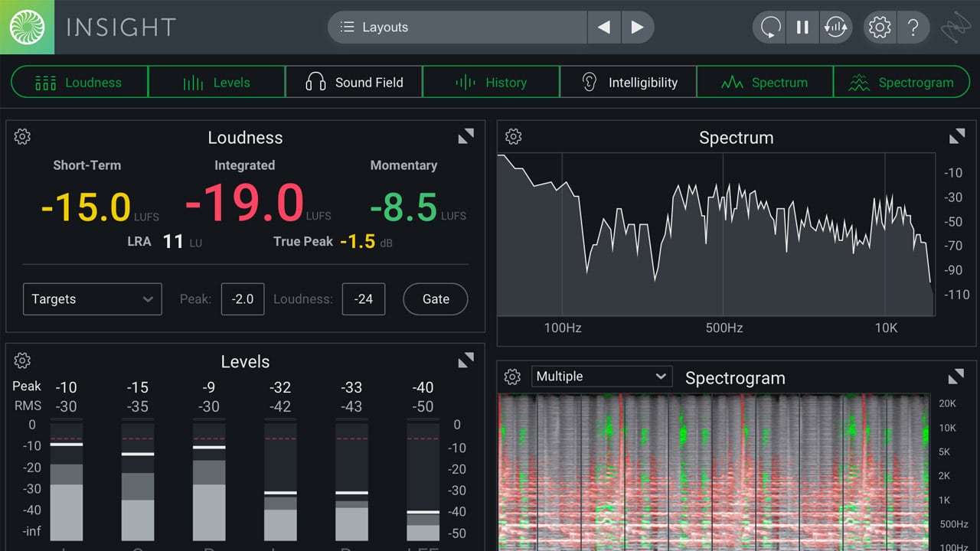Expand the Loudness panel to full view

[x=465, y=137]
